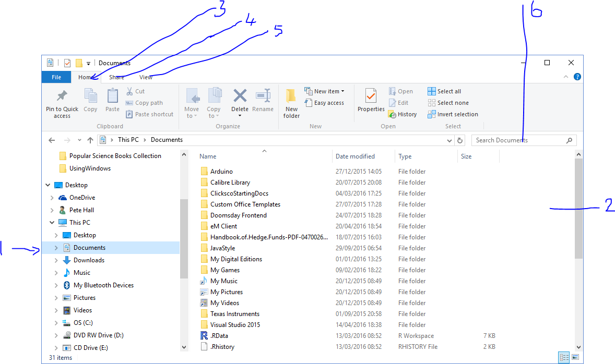615x364 pixels.
Task: Open the View ribbon tab
Action: (146, 77)
